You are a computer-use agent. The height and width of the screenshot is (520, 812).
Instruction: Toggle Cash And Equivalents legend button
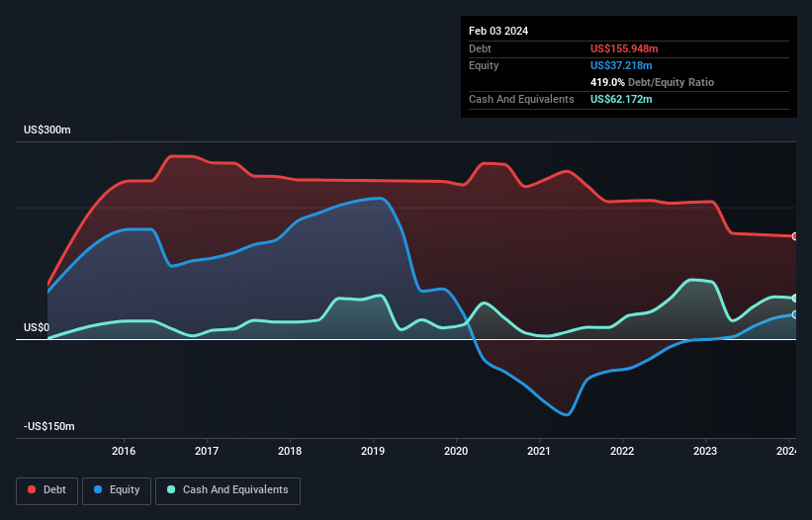[227, 490]
